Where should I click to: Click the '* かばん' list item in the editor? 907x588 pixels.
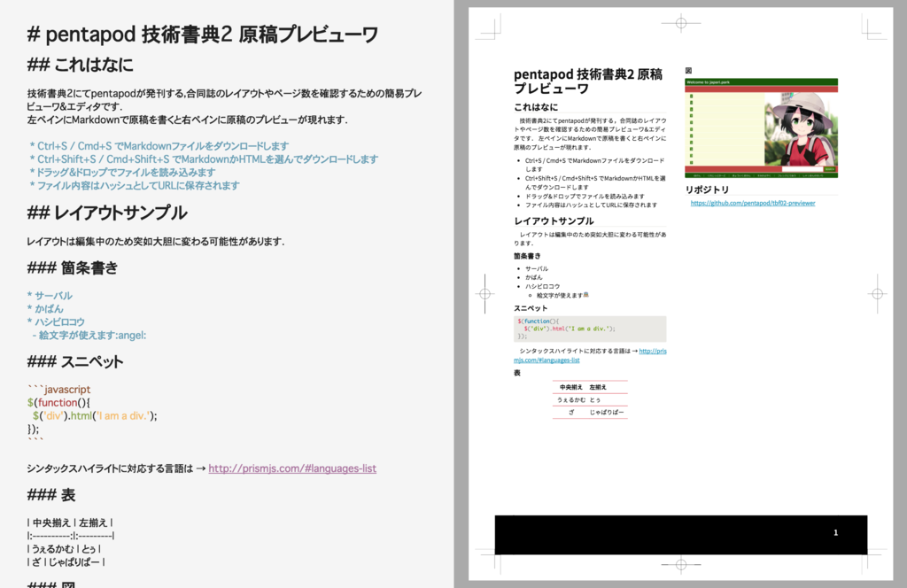coord(45,309)
